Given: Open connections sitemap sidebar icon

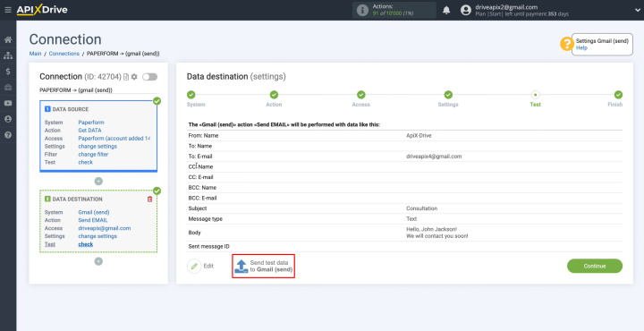Looking at the screenshot, I should 8,55.
